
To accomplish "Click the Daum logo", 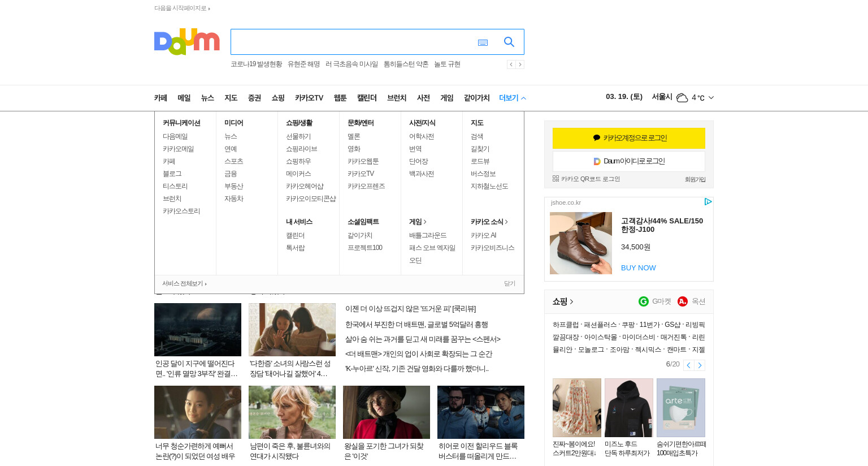I will (186, 42).
